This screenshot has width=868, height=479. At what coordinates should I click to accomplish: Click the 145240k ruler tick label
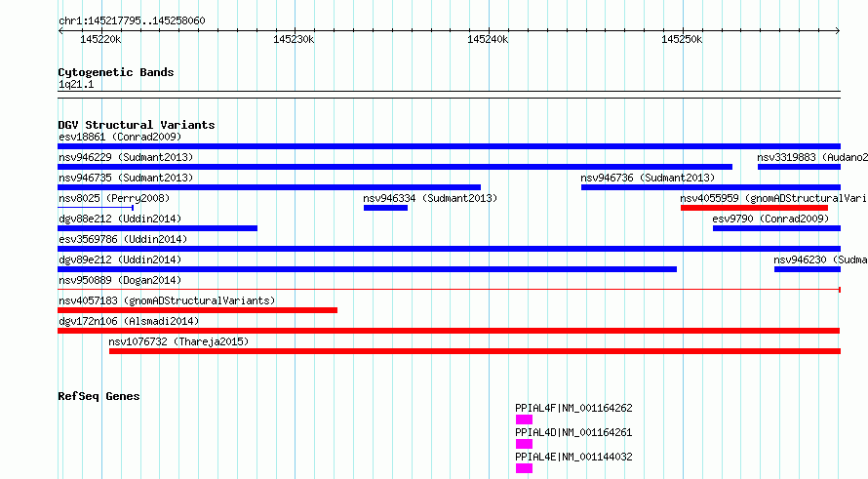tap(488, 40)
